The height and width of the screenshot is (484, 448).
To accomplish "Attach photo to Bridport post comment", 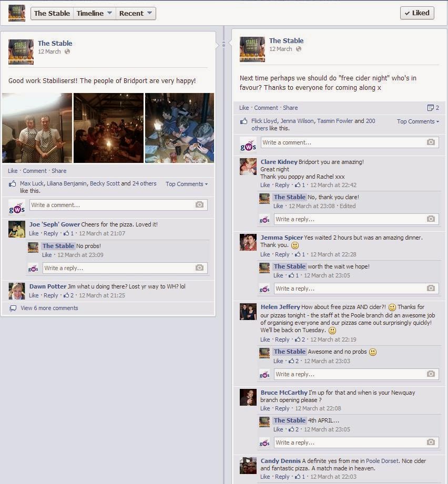I will [199, 204].
